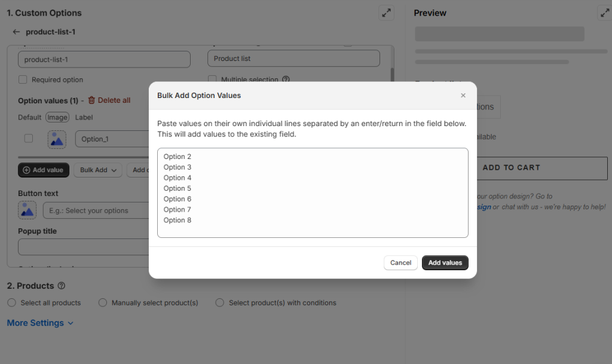This screenshot has width=612, height=364.
Task: Expand the More Settings section
Action: (x=40, y=323)
